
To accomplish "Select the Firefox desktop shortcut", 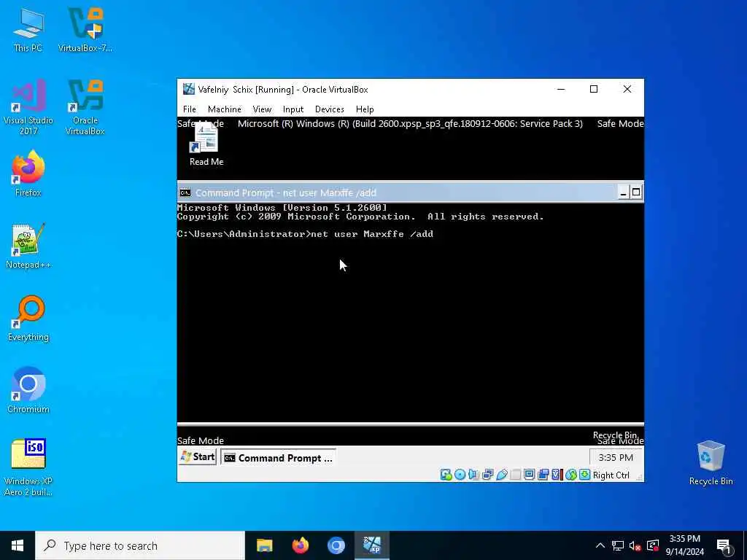I will click(x=28, y=174).
